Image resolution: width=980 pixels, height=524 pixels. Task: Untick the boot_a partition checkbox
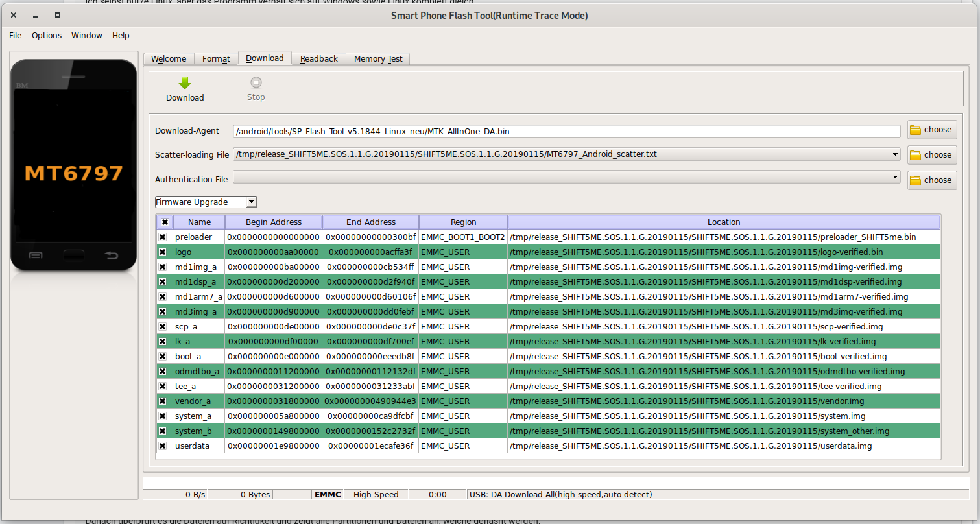click(163, 357)
